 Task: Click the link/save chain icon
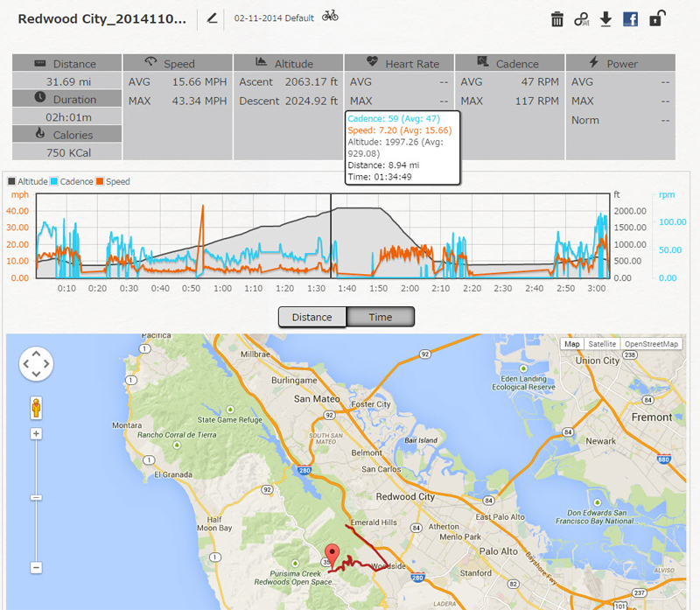pyautogui.click(x=581, y=19)
